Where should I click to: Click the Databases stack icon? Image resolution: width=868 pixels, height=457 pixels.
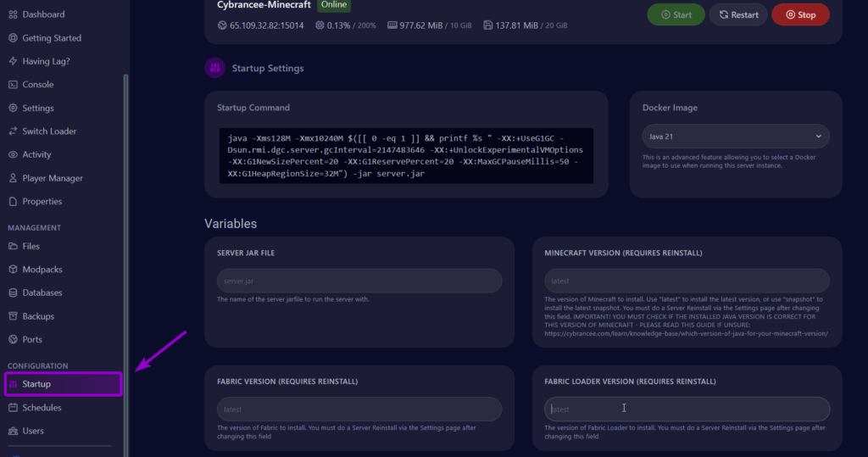coord(13,293)
